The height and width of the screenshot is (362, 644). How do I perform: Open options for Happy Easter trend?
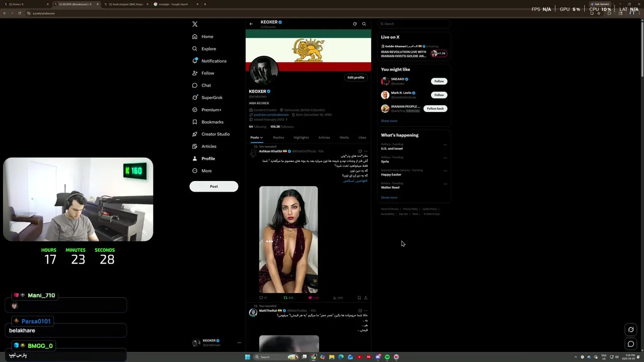click(445, 171)
